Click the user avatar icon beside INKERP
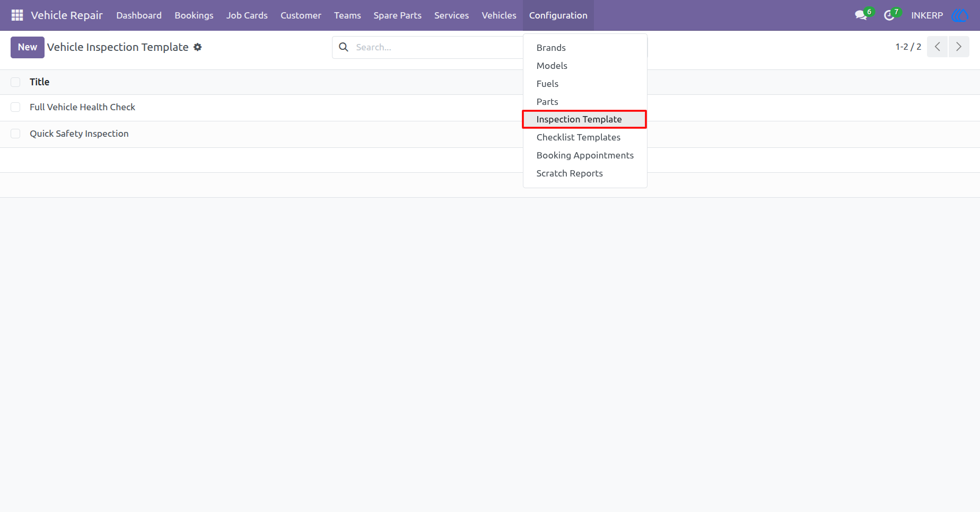The width and height of the screenshot is (980, 512). pos(960,15)
